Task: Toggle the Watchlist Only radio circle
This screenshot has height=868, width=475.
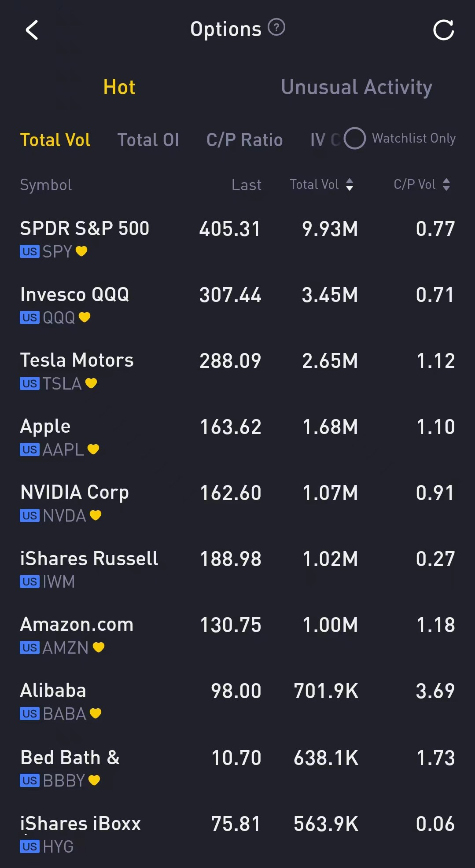Action: pos(355,138)
